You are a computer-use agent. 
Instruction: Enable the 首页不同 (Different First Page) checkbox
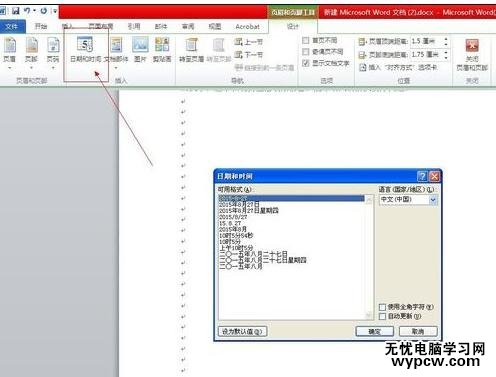coord(305,41)
